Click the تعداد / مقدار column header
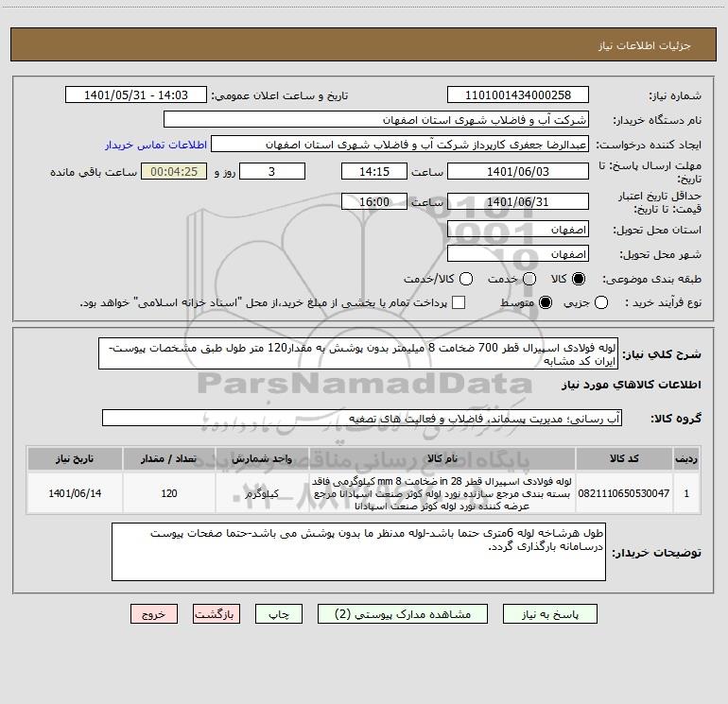Image resolution: width=728 pixels, height=704 pixels. click(169, 458)
